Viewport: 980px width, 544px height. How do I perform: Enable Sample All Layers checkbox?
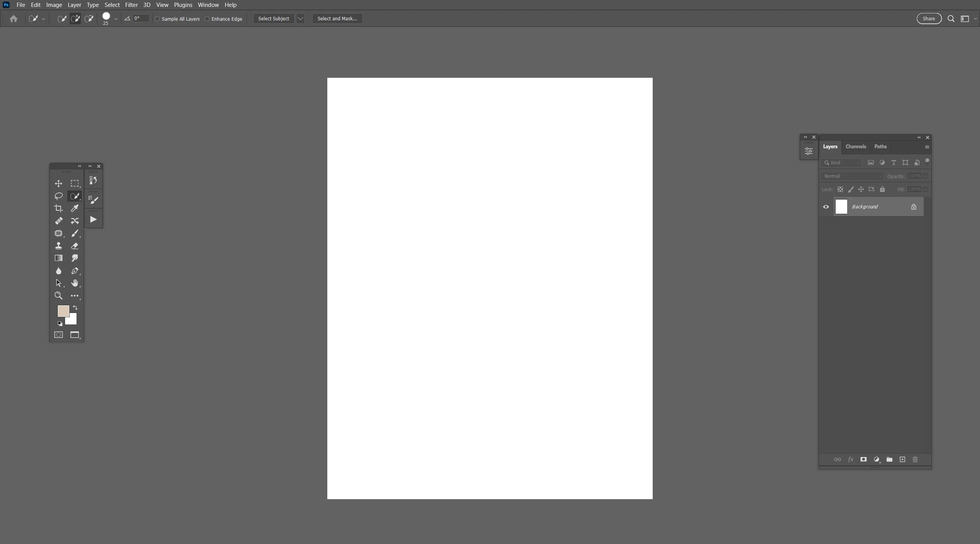click(x=157, y=19)
